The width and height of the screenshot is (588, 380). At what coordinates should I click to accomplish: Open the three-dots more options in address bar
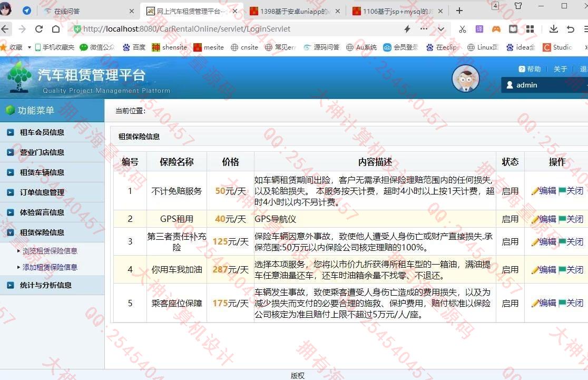click(424, 28)
